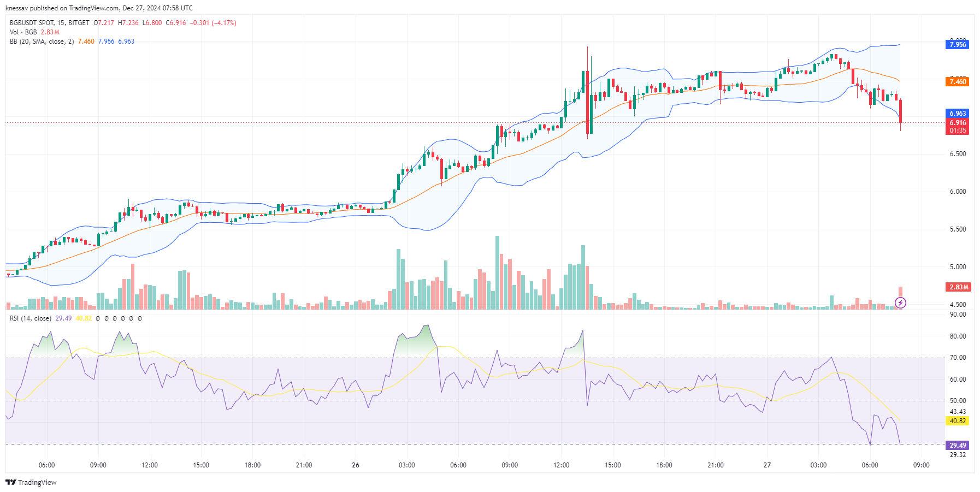Click the 80.00 RSI scale label
This screenshot has width=980, height=492.
(x=958, y=336)
